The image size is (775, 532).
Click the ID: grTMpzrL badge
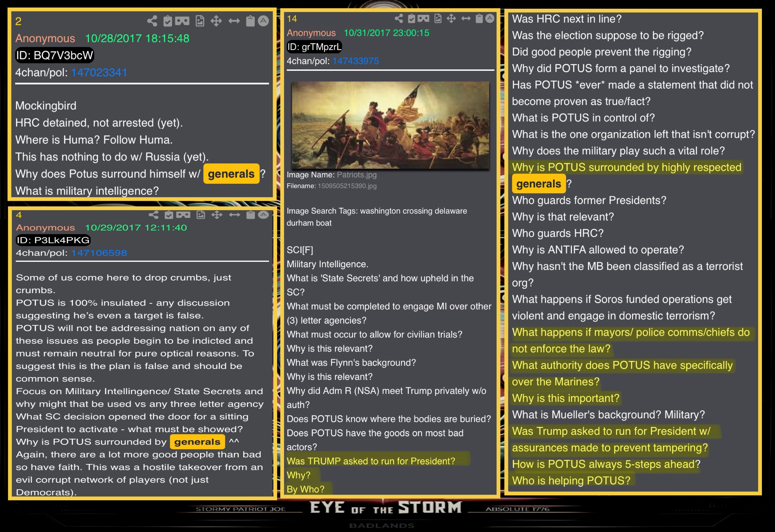pyautogui.click(x=314, y=47)
